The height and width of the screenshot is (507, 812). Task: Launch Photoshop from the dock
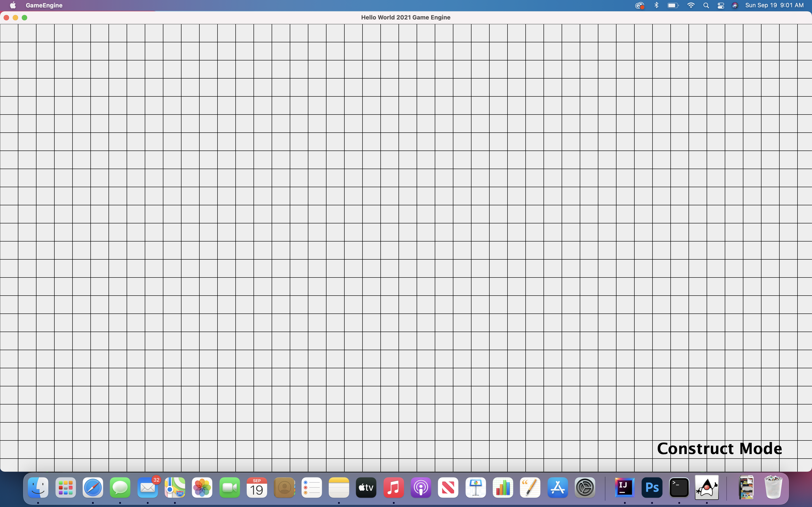652,487
